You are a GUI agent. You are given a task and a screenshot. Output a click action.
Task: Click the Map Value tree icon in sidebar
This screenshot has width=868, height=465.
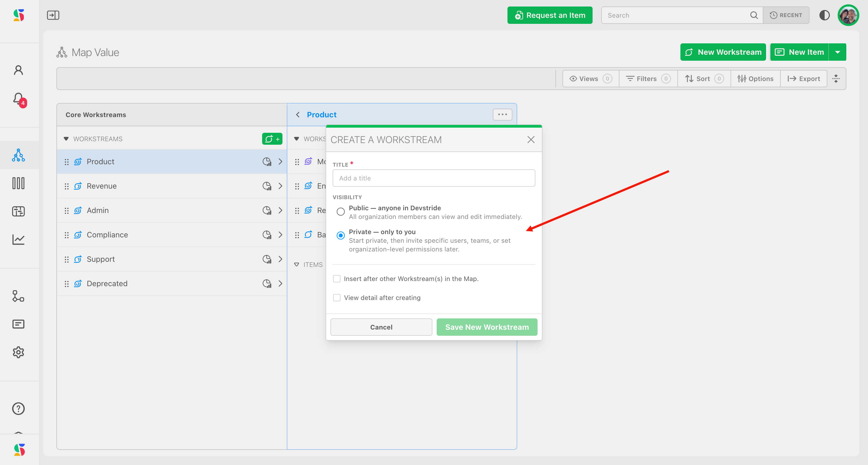(x=18, y=155)
